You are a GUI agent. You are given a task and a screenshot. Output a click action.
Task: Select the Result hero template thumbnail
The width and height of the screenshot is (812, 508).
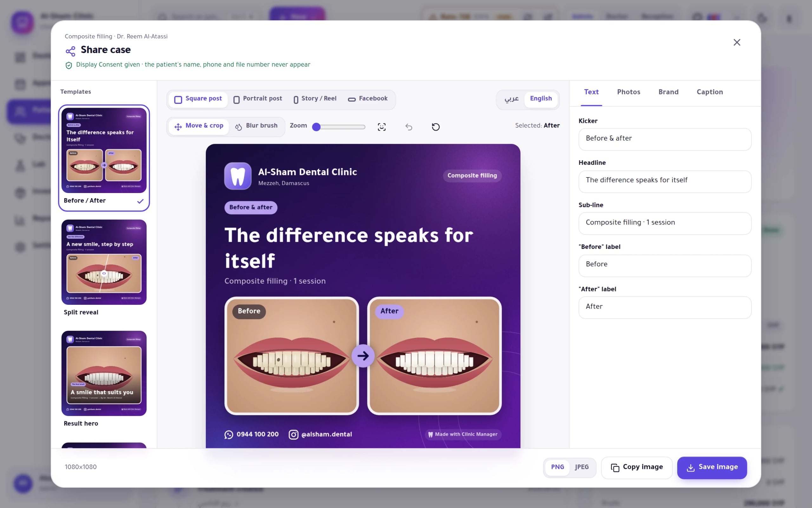(x=104, y=373)
